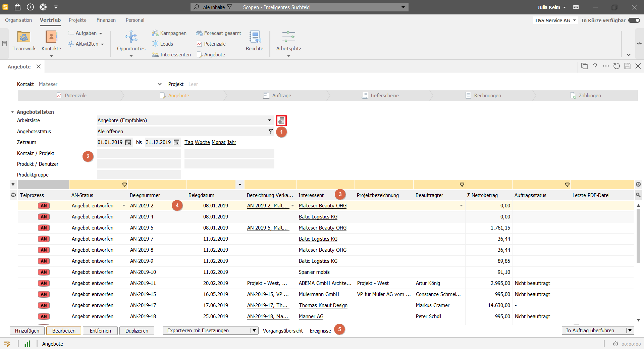Go to Lieferscheine process step
Viewport: 644px width, 349px height.
(380, 96)
